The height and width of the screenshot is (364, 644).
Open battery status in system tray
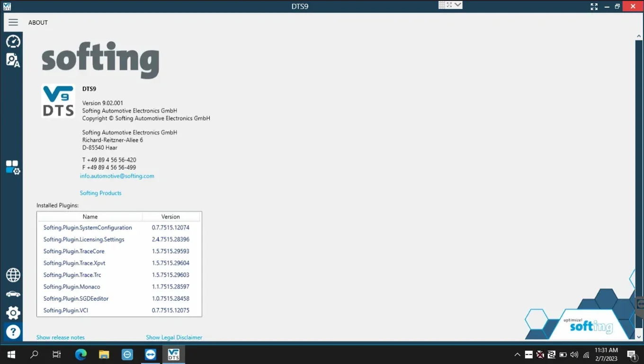click(x=563, y=355)
